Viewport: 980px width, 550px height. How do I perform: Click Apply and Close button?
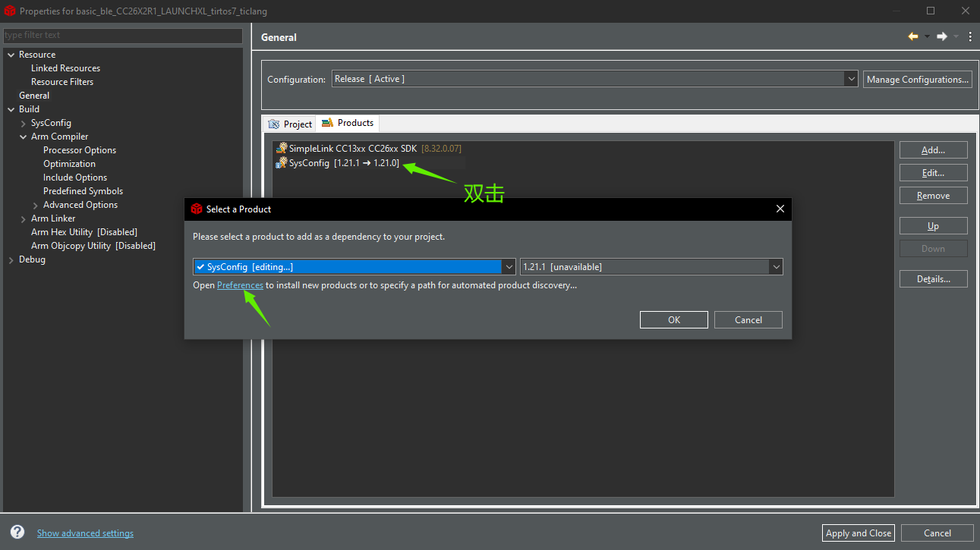pyautogui.click(x=859, y=533)
